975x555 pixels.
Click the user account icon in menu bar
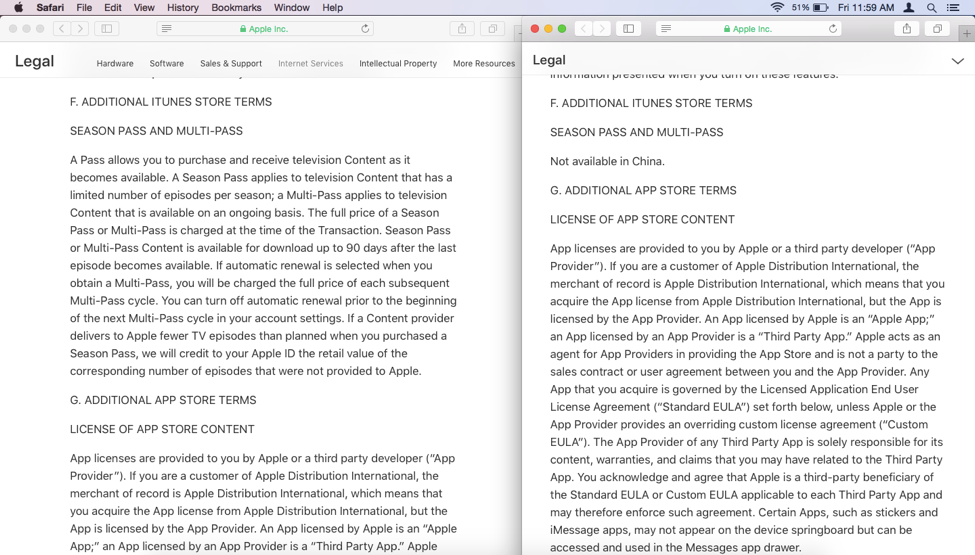pyautogui.click(x=908, y=7)
